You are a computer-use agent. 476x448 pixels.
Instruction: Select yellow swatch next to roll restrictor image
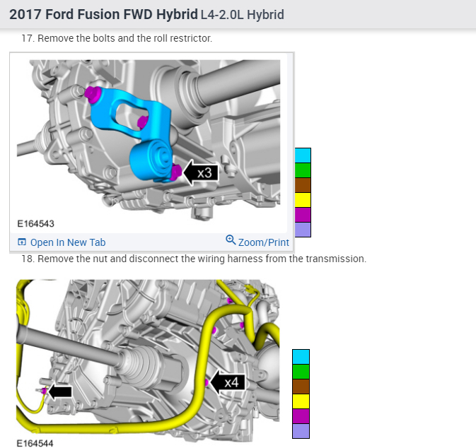pyautogui.click(x=303, y=200)
